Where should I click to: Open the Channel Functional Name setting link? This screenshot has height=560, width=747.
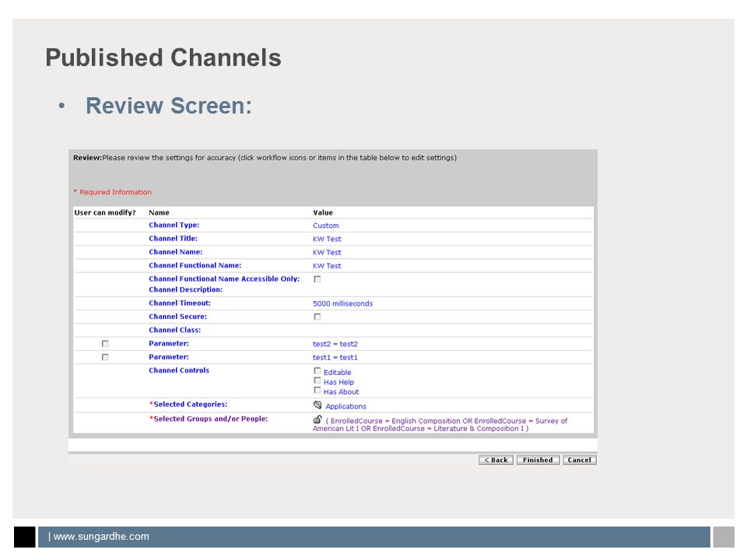tap(195, 265)
